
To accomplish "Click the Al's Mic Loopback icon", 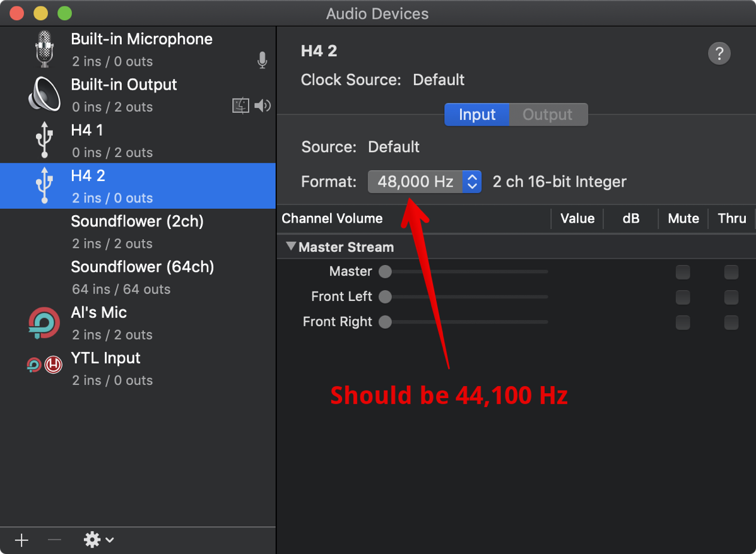I will pos(44,322).
